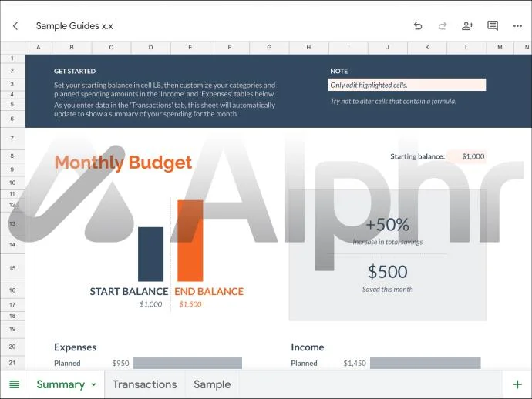Select column K header
The height and width of the screenshot is (399, 532).
pyautogui.click(x=427, y=48)
